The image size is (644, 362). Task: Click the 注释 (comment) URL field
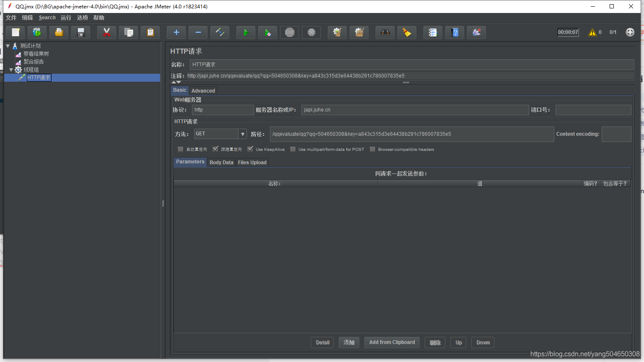[x=410, y=76]
